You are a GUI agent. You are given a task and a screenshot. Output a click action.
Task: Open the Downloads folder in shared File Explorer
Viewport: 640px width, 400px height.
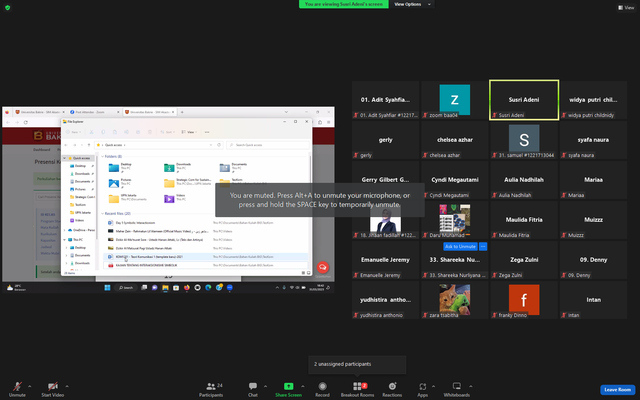tap(177, 167)
